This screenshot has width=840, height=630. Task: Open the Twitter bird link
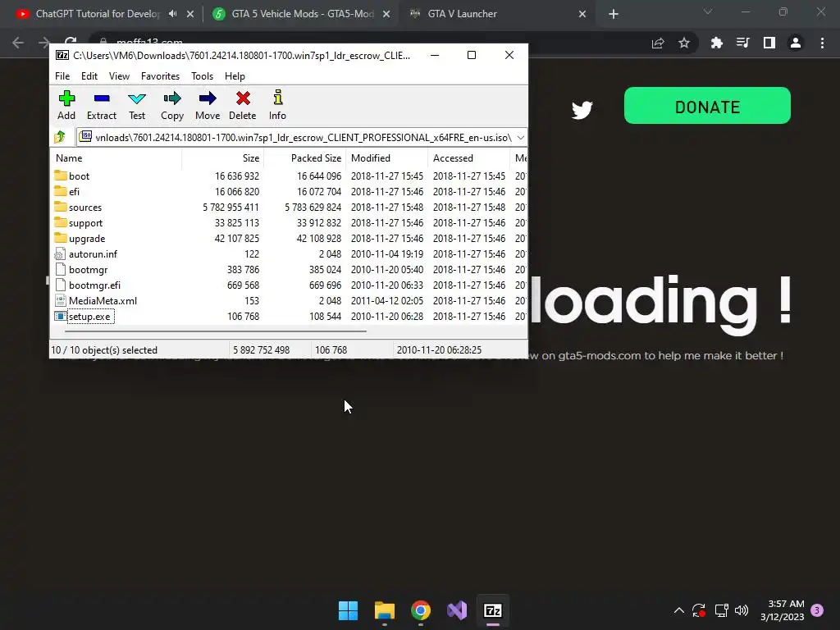[582, 110]
